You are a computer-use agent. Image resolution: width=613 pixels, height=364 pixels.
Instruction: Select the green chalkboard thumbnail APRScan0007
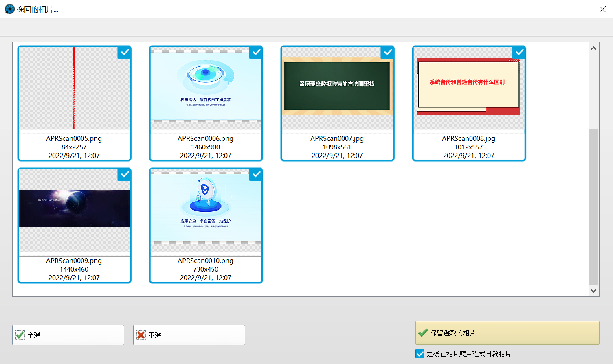[x=337, y=88]
